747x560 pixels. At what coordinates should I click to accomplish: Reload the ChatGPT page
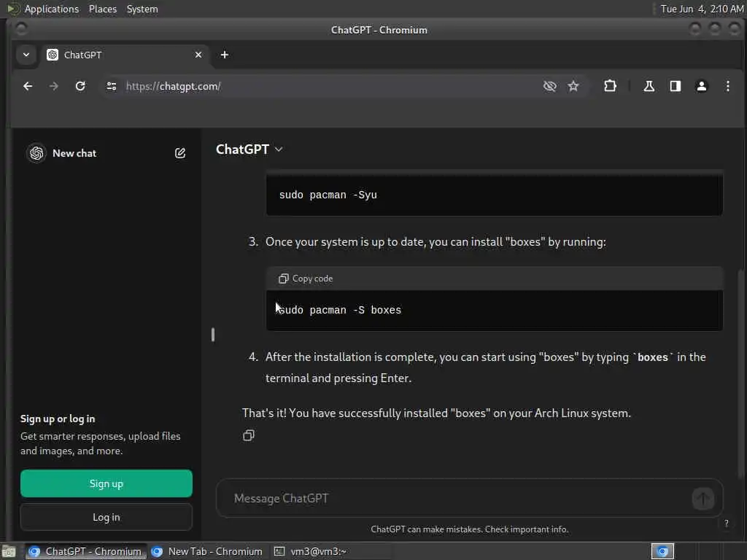point(80,86)
